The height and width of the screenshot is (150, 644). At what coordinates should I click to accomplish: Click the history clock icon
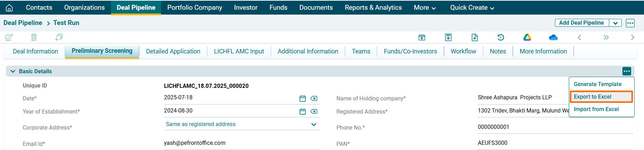pos(501,37)
